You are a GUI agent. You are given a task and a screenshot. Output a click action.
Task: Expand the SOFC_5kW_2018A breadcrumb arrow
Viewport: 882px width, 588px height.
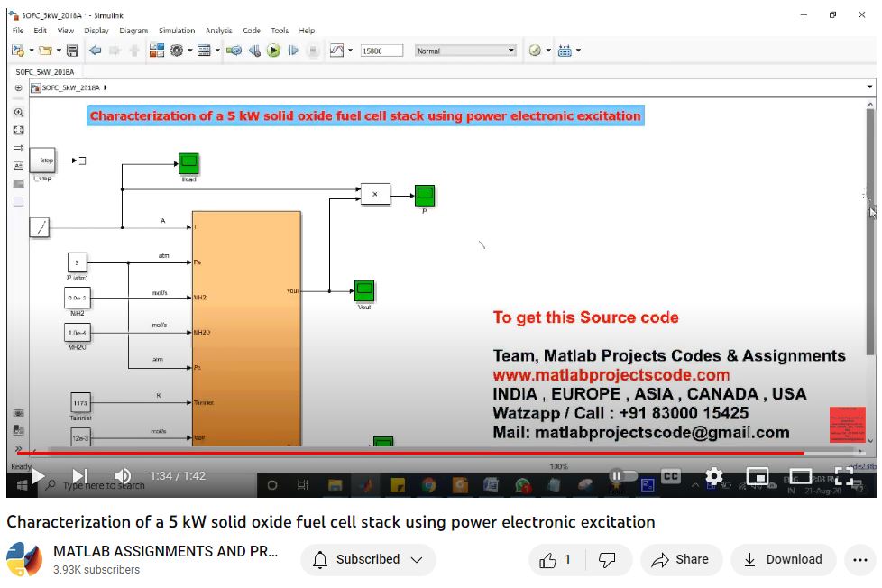tap(106, 87)
